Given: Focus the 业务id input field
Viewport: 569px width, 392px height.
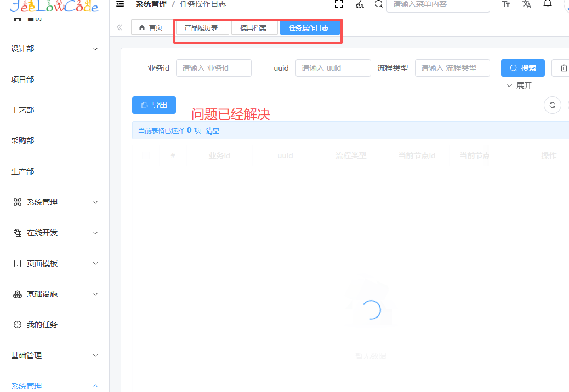Looking at the screenshot, I should point(213,68).
